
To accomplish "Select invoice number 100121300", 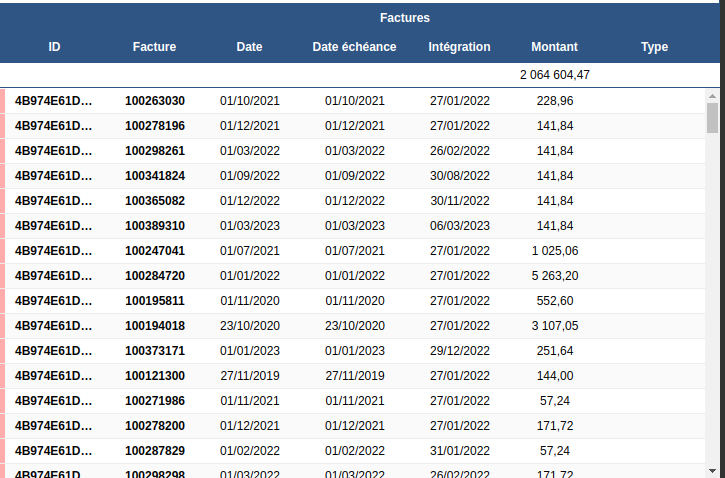I will [154, 376].
